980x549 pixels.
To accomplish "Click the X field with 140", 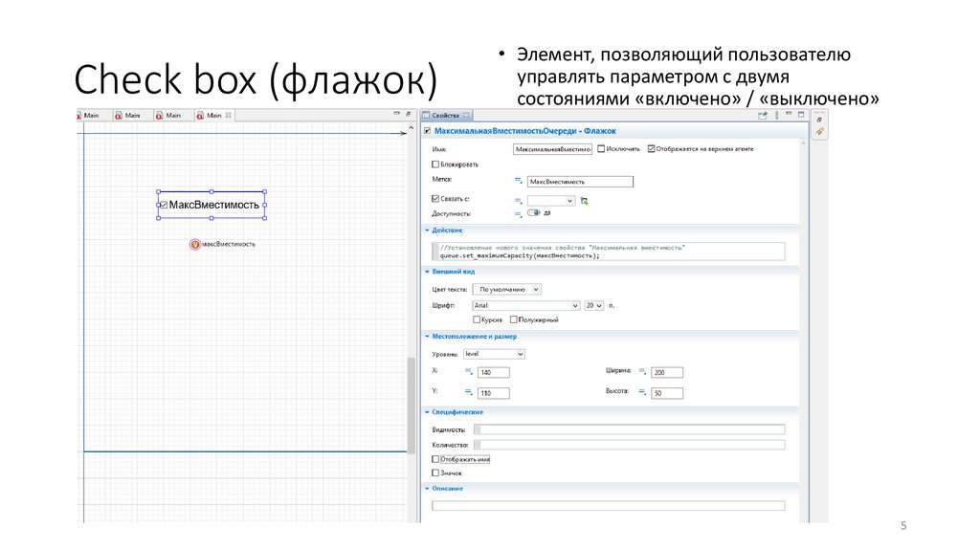I will click(494, 372).
